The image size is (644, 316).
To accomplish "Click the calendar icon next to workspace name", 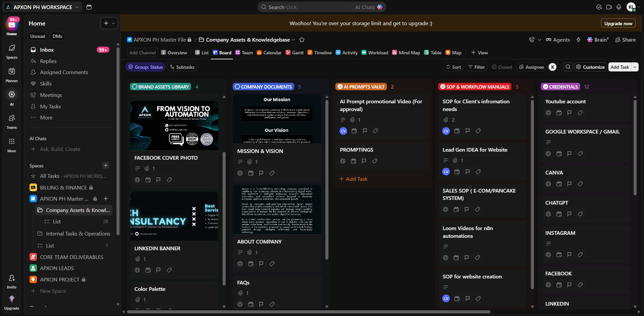I will (x=89, y=7).
